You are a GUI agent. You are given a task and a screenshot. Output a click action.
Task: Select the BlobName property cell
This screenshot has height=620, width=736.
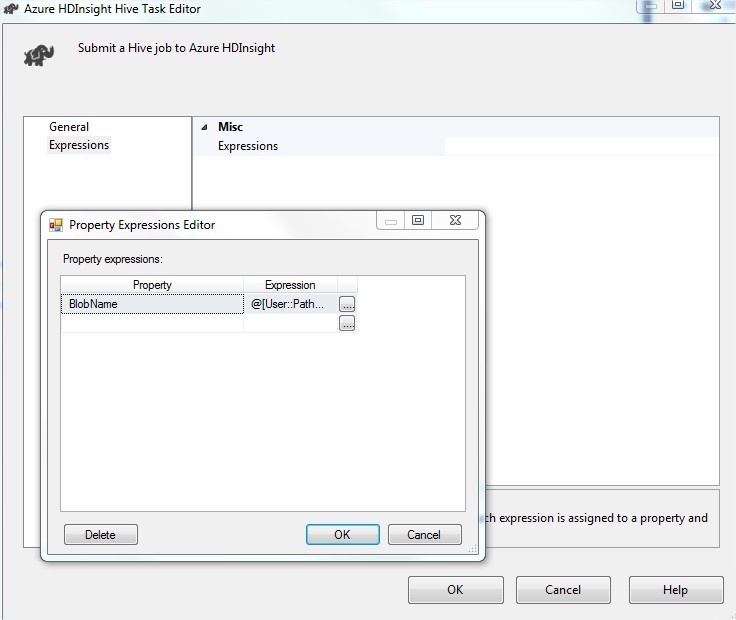click(x=152, y=304)
